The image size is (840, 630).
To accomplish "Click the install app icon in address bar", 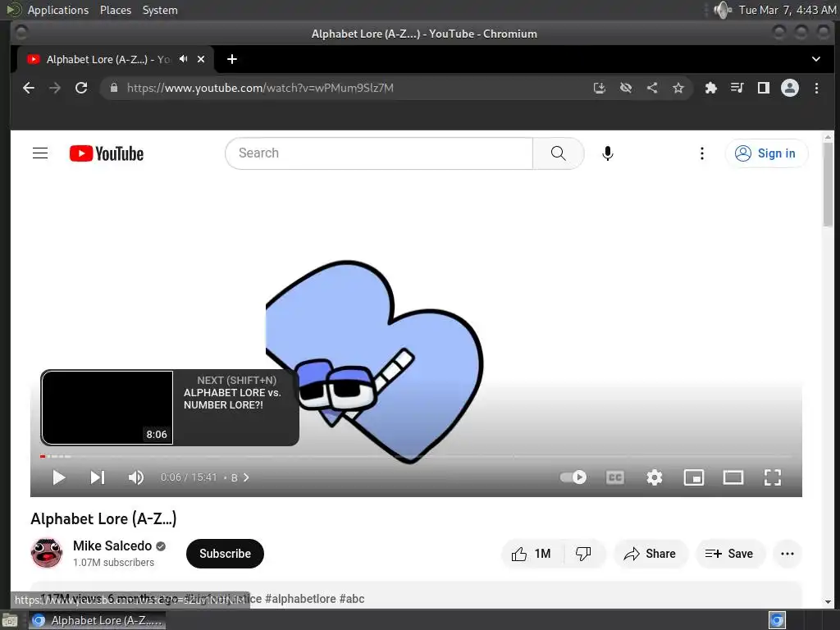I will tap(600, 88).
